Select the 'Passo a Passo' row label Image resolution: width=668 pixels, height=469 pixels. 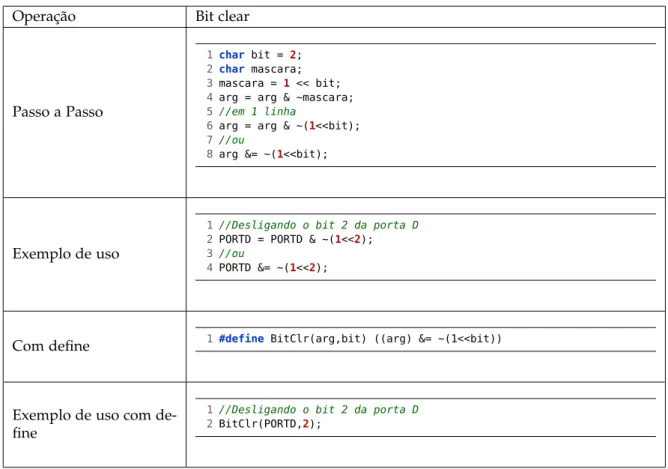pyautogui.click(x=58, y=112)
